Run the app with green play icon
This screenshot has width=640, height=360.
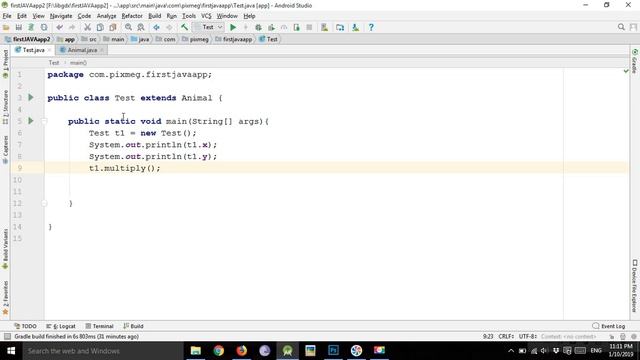[233, 27]
